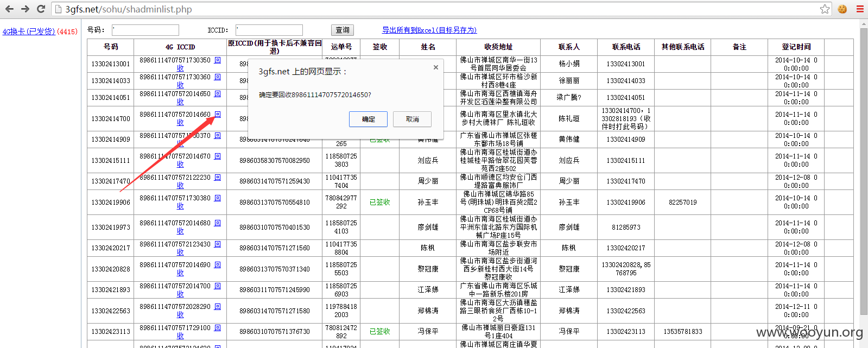
Task: Click 回收 link for ICCID 8986111470757130350
Action: point(217,60)
